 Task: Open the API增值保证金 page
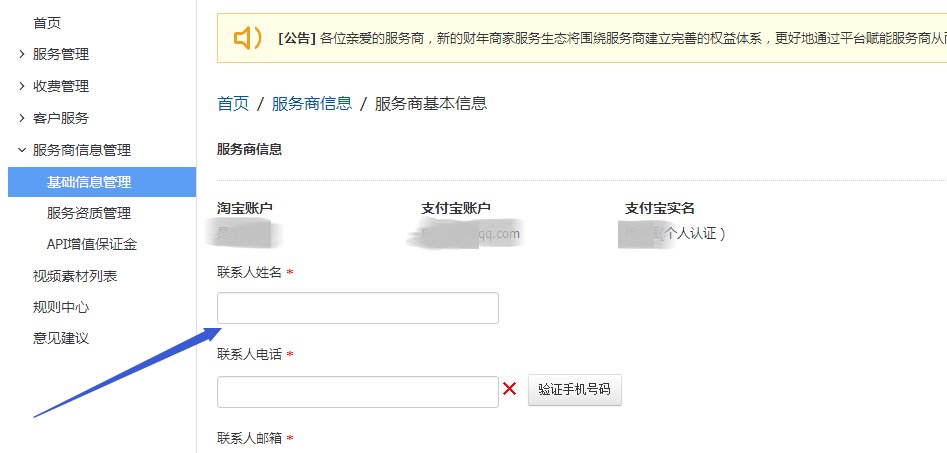[x=92, y=244]
